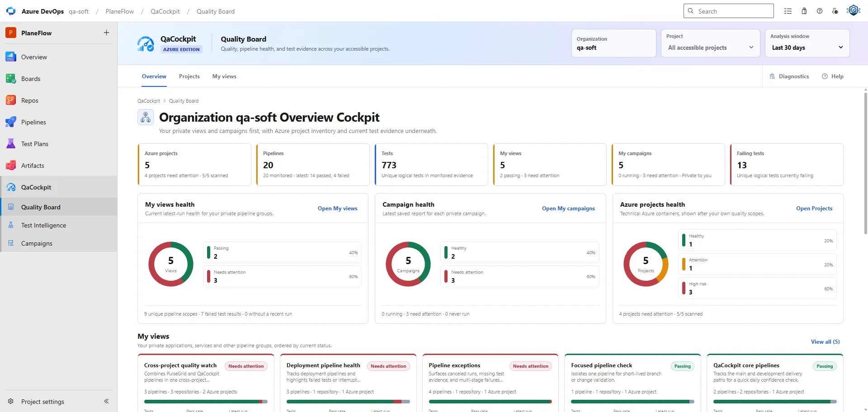The width and height of the screenshot is (868, 412).
Task: Click the QaCockpit breadcrumb in the header
Action: [x=165, y=11]
